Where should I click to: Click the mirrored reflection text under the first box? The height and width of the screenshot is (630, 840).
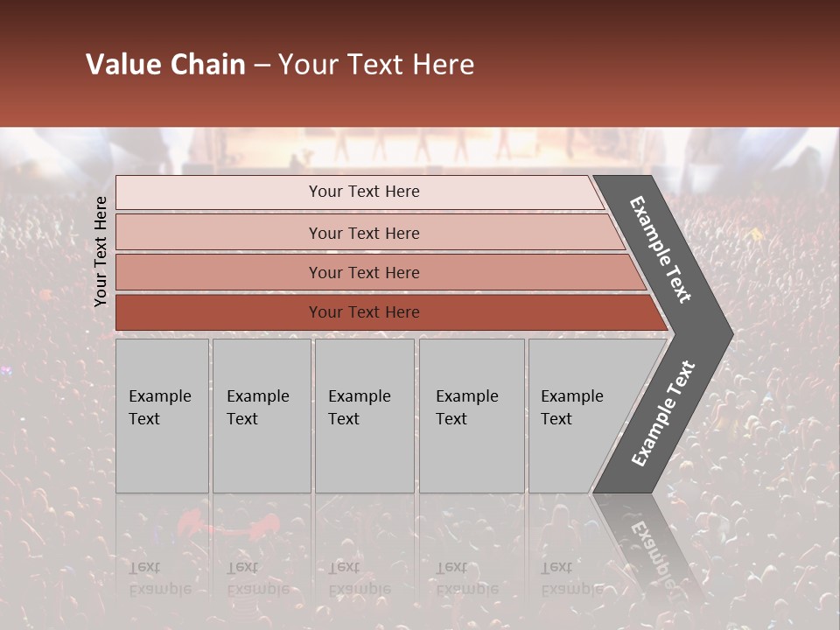(x=159, y=577)
